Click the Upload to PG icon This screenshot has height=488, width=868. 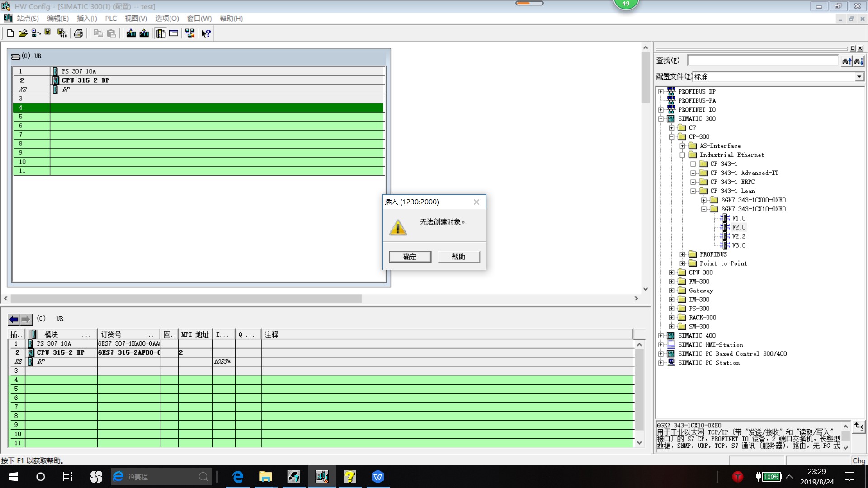tap(144, 33)
